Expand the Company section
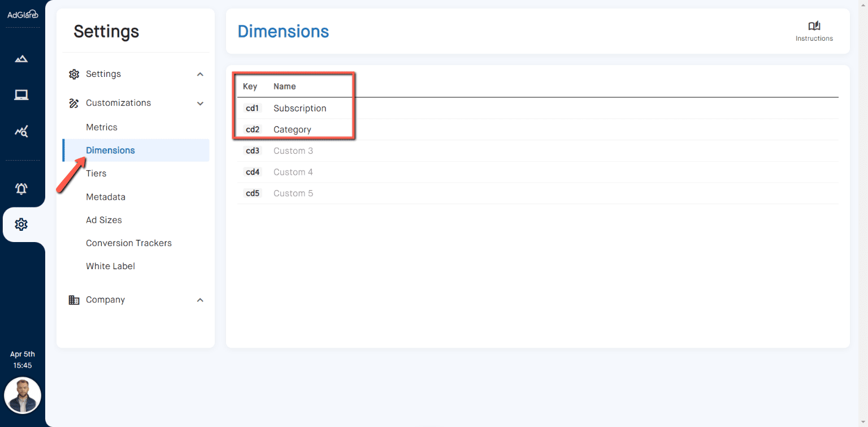The image size is (868, 427). (x=200, y=300)
